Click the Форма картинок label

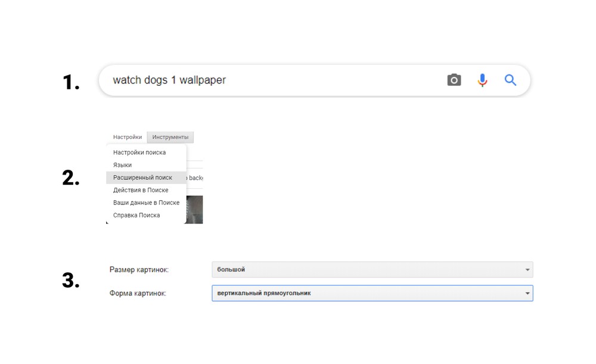pos(138,293)
